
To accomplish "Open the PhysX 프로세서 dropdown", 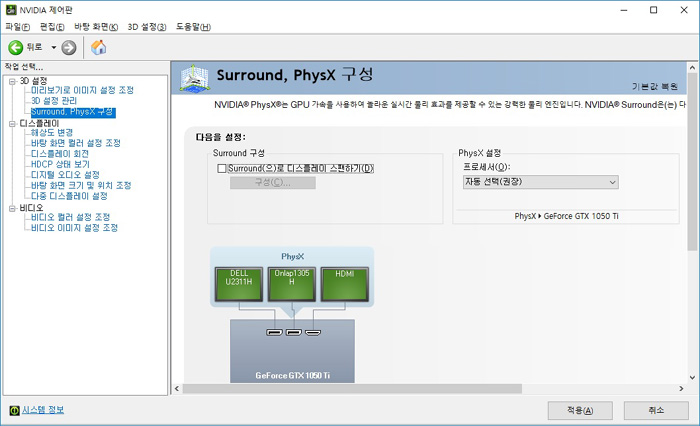I will pos(541,182).
